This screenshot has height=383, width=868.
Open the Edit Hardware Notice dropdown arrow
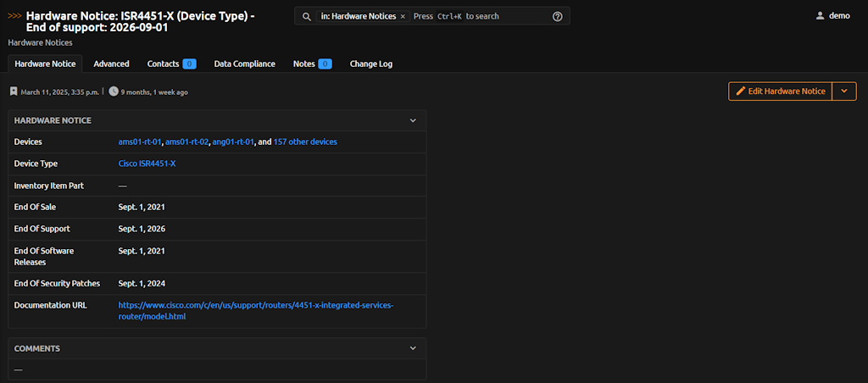(844, 92)
